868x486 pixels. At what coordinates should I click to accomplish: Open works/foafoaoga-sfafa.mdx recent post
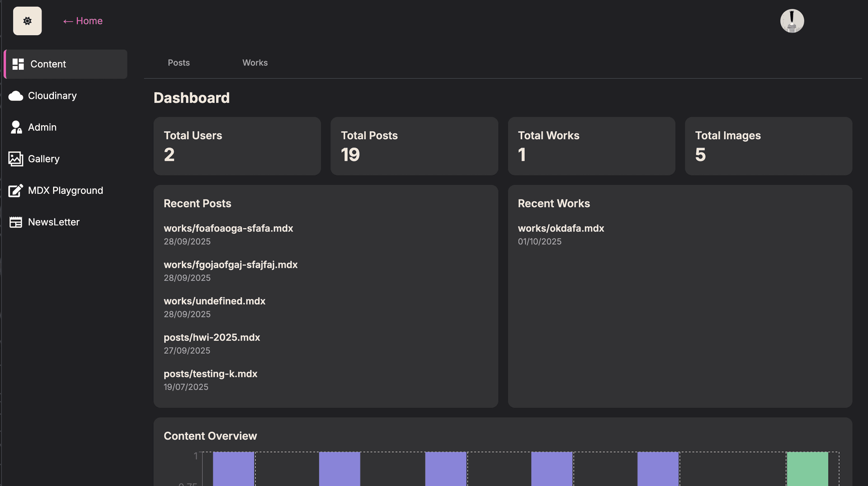[x=228, y=228]
